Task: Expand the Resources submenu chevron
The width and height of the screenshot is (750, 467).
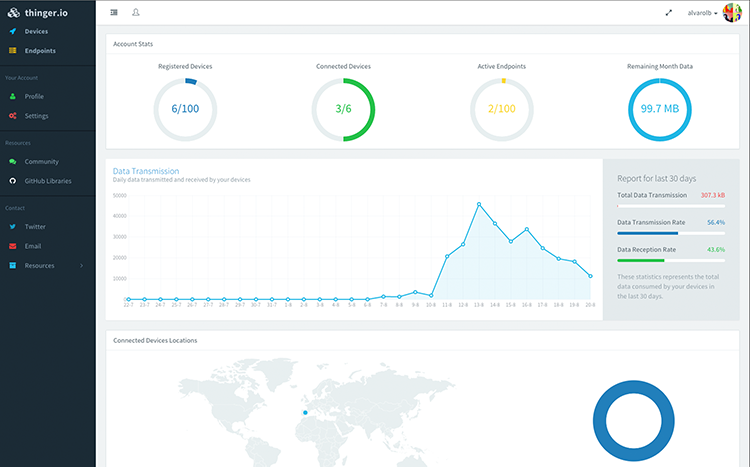Action: point(81,266)
